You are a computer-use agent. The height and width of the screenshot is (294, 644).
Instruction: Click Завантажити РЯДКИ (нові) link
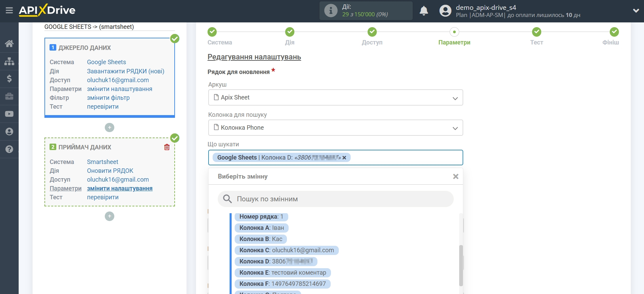click(x=125, y=71)
